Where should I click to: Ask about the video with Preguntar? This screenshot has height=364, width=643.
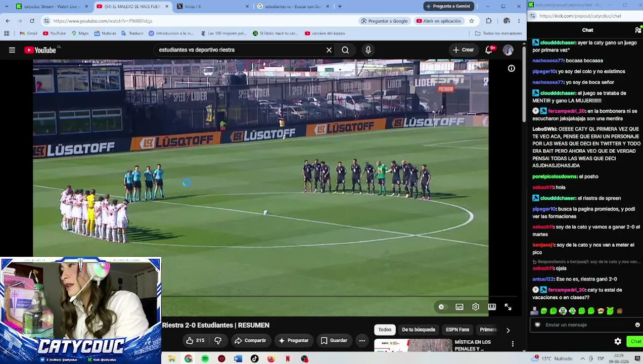pos(293,341)
